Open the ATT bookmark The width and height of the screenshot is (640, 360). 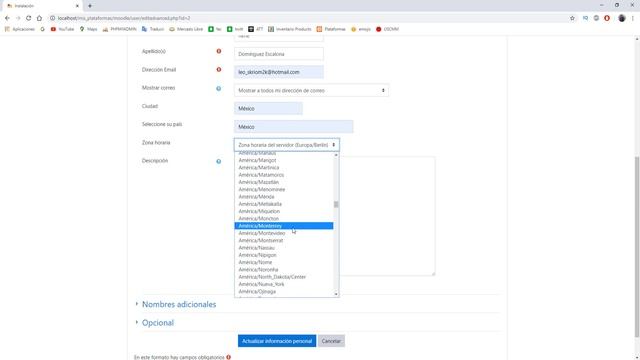[256, 29]
